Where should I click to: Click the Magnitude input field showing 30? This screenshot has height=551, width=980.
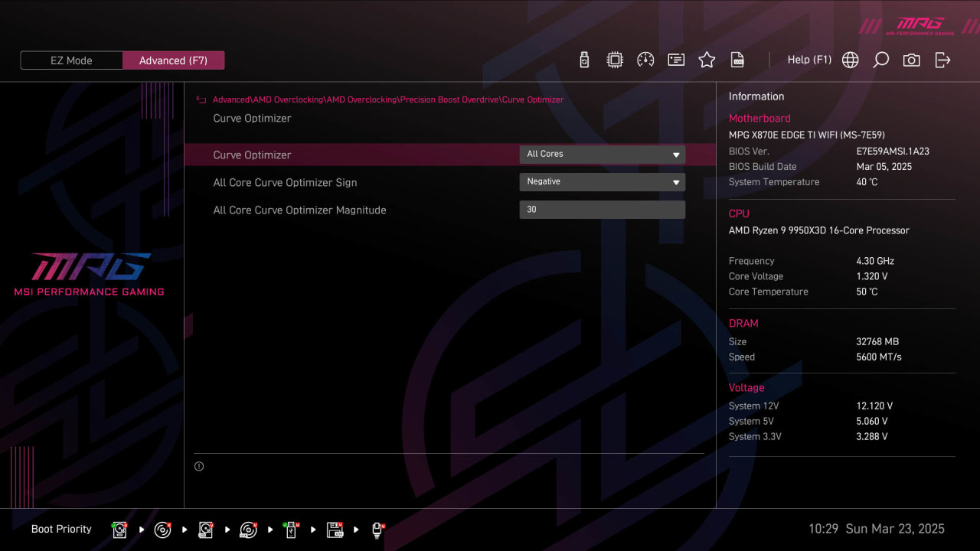click(x=602, y=210)
